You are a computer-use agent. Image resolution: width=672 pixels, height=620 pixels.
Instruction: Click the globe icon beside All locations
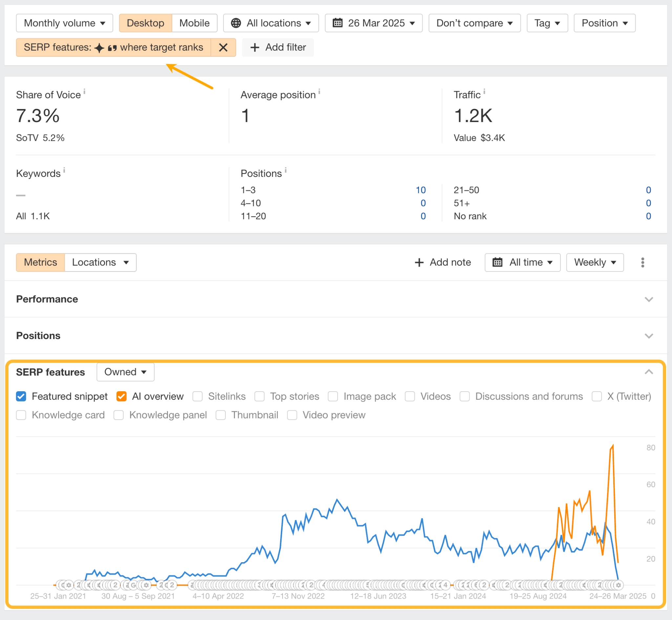pos(236,23)
